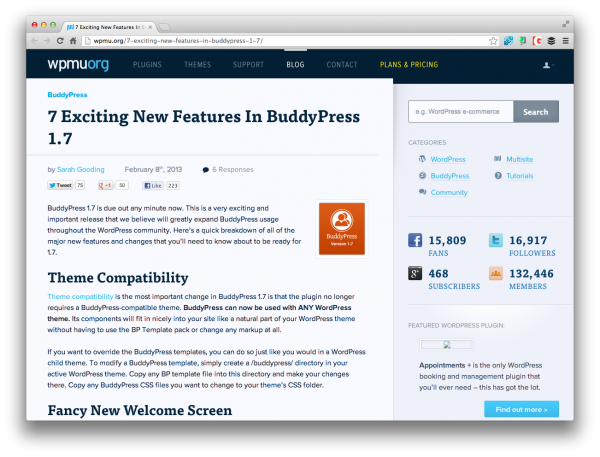Click the BuddyPress Version 1.7 thumbnail
The height and width of the screenshot is (457, 600).
click(x=342, y=228)
